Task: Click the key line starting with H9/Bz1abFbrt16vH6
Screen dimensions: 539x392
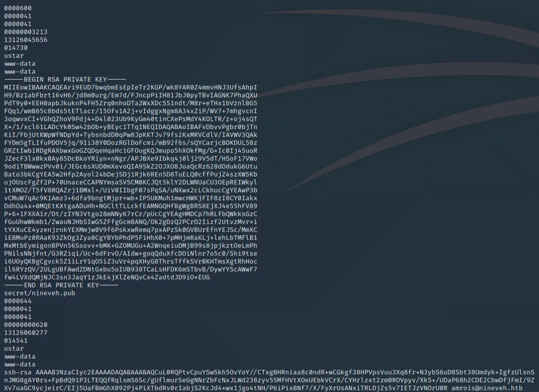Action: coord(131,96)
